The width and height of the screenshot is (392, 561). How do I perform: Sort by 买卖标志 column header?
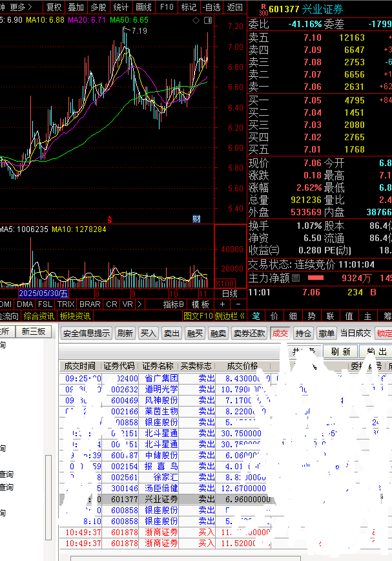coord(196,366)
